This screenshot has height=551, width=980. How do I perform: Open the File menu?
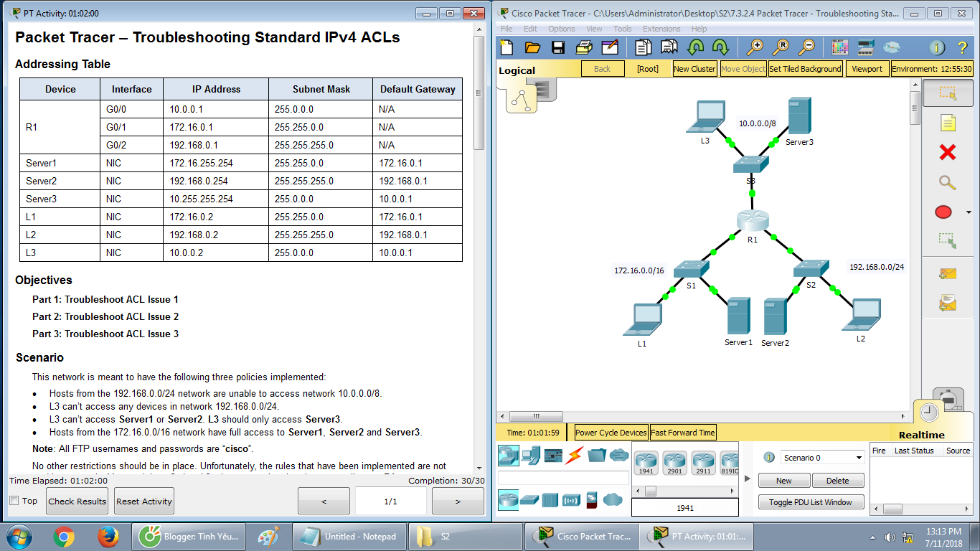pos(507,29)
